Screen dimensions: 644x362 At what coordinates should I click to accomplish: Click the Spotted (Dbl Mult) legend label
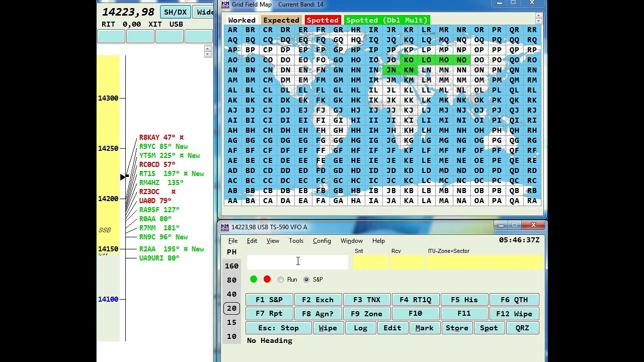[387, 20]
